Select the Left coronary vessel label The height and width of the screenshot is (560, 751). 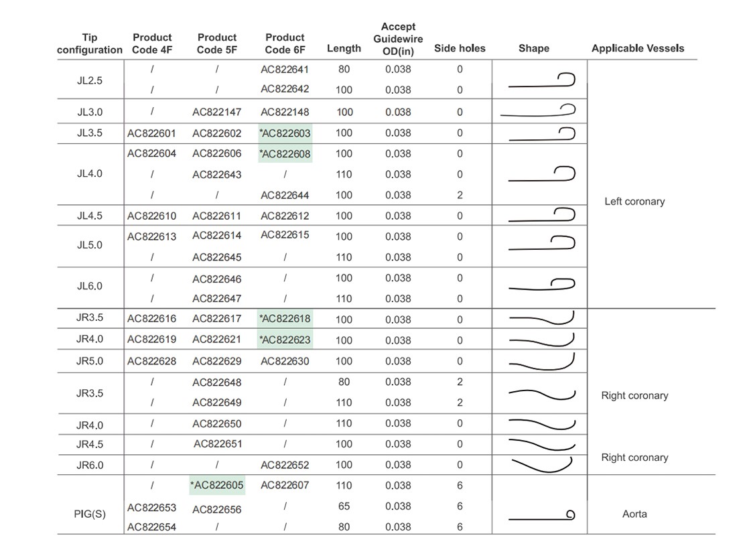click(634, 201)
